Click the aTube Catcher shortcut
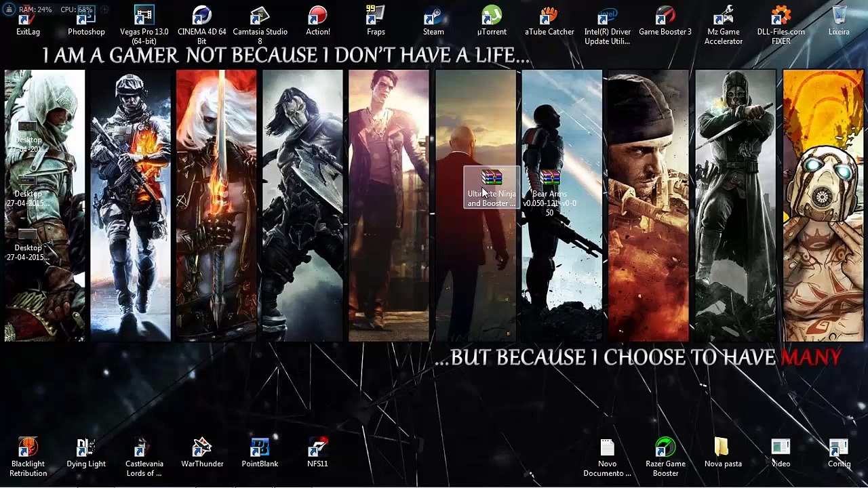The width and height of the screenshot is (868, 488). [x=549, y=21]
